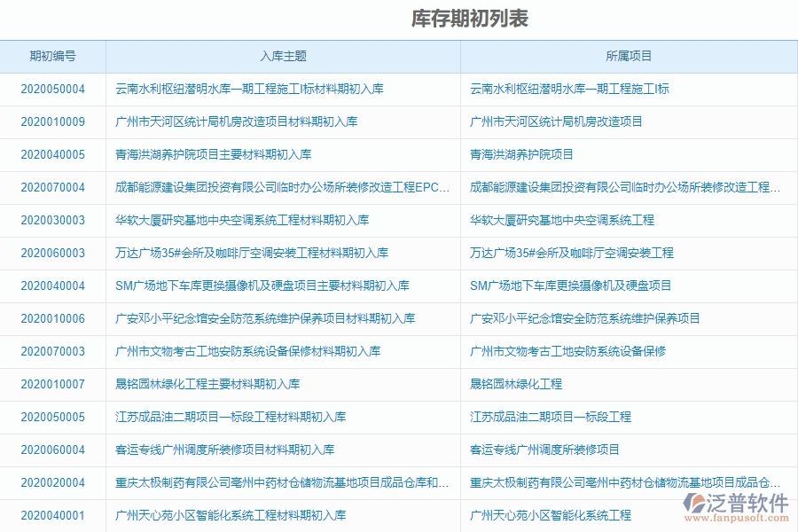Open entry number 2020010009
Screen dimensions: 798x532
[x=53, y=121]
